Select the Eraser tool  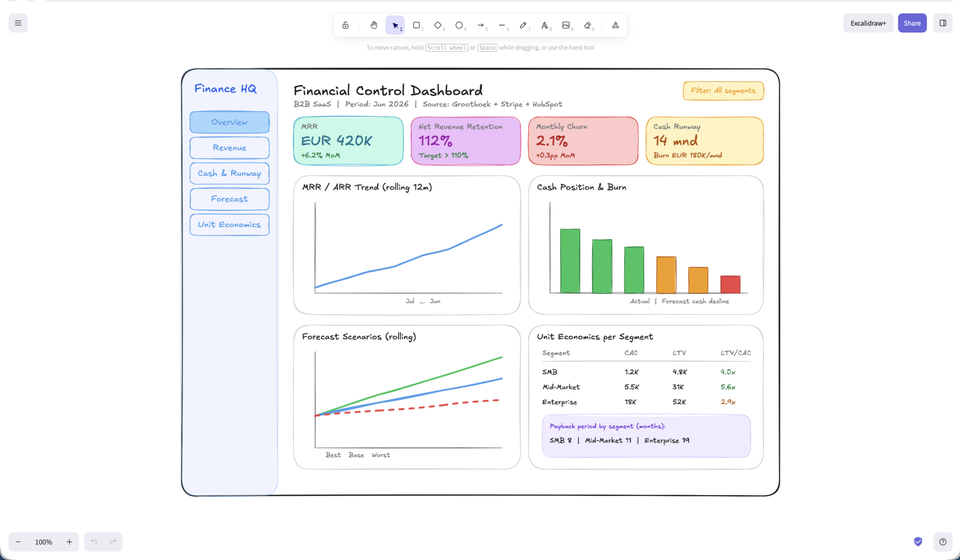click(x=587, y=25)
